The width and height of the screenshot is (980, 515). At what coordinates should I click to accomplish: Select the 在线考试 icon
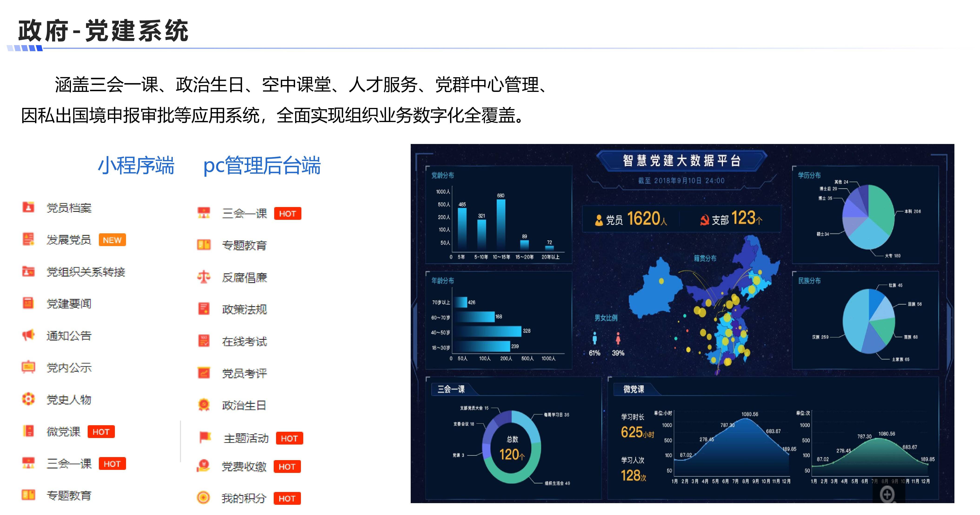click(x=204, y=341)
